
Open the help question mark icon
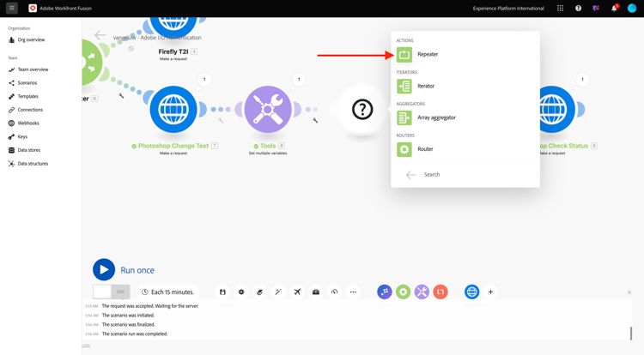pyautogui.click(x=578, y=9)
